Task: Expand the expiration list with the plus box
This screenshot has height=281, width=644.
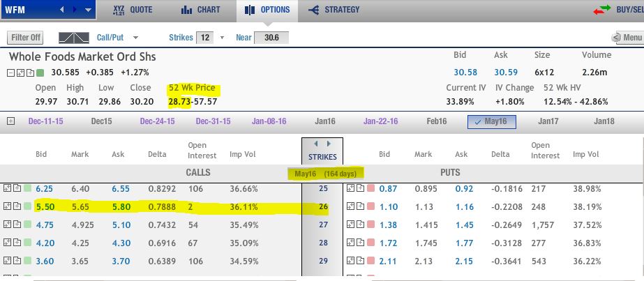Action: coord(10,121)
